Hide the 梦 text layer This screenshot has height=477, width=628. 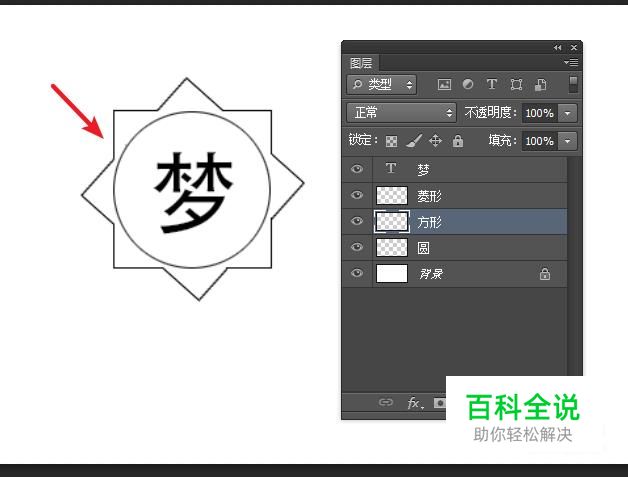click(357, 169)
